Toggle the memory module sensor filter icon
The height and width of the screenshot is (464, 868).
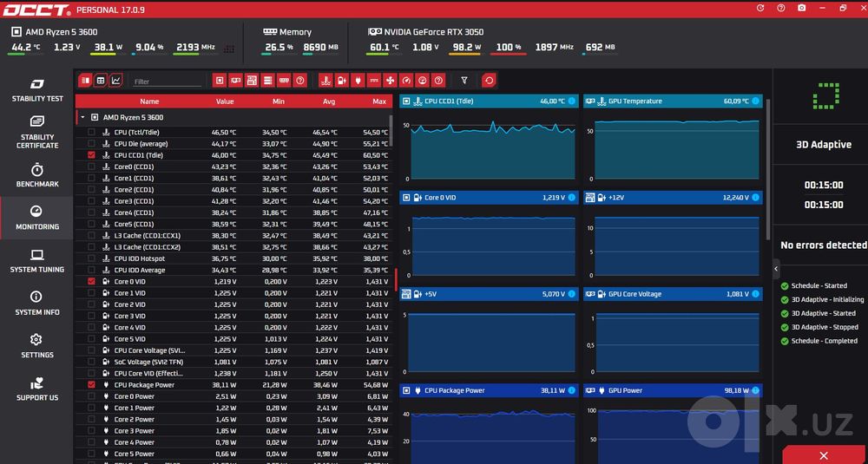tap(284, 81)
